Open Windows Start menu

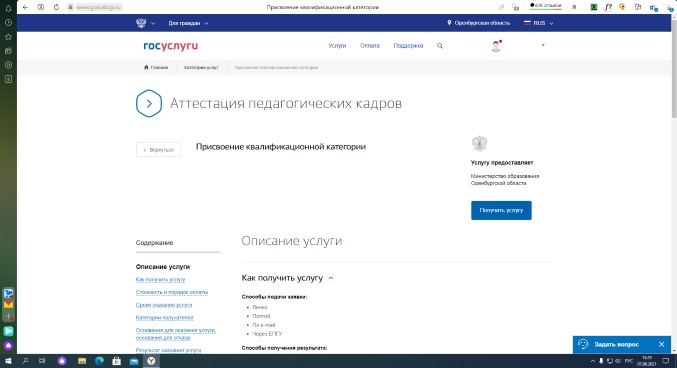tap(8, 361)
